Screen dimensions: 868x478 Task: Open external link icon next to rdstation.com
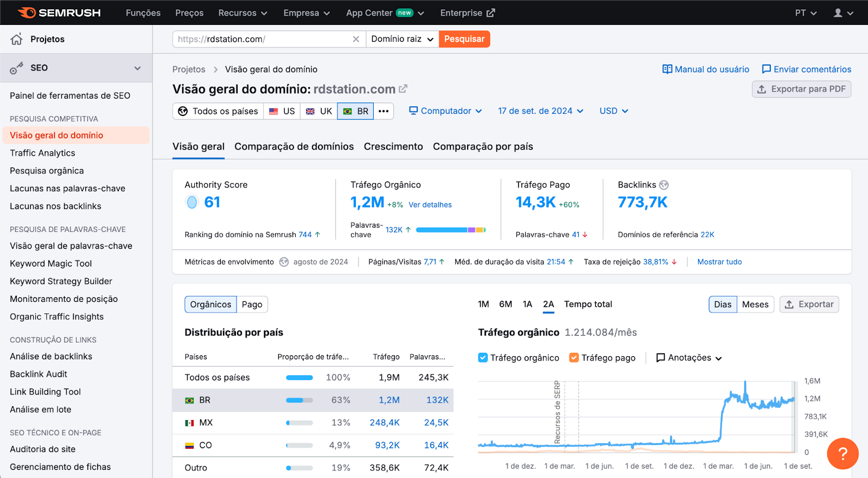pyautogui.click(x=403, y=89)
